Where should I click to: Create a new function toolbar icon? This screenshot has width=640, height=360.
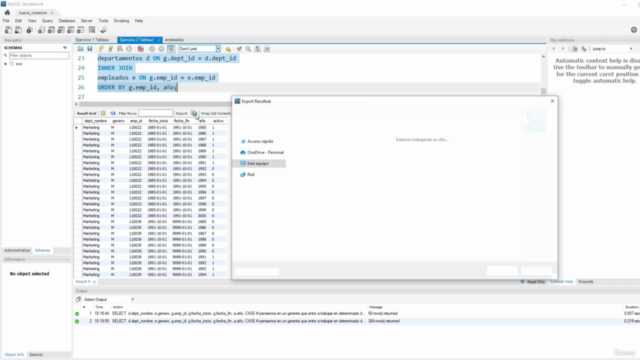pyautogui.click(x=80, y=30)
